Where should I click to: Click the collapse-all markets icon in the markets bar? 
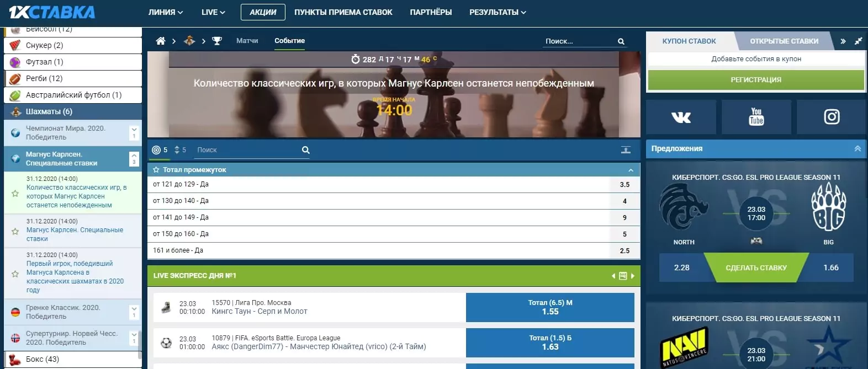626,150
